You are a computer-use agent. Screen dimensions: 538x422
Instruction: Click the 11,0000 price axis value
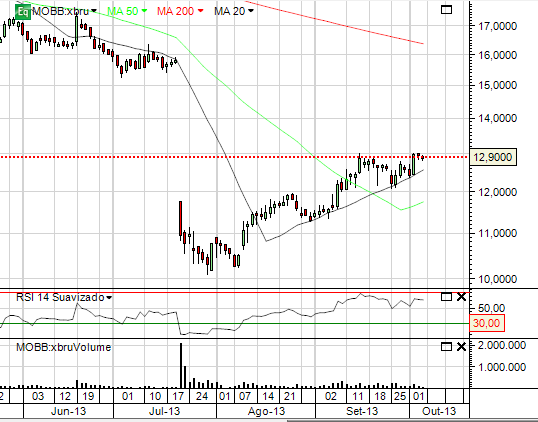pos(497,233)
